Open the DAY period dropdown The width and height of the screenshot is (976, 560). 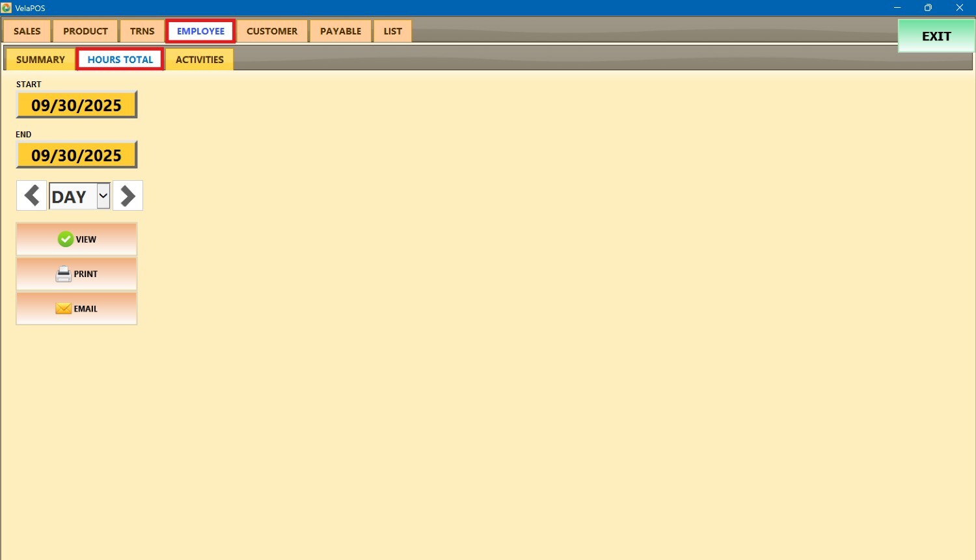(x=103, y=196)
